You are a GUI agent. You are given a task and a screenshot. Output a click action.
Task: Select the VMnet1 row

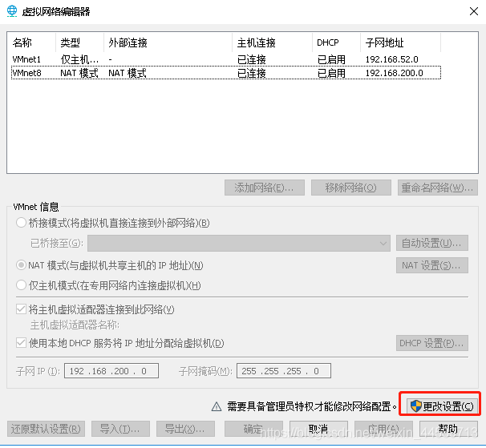point(226,59)
